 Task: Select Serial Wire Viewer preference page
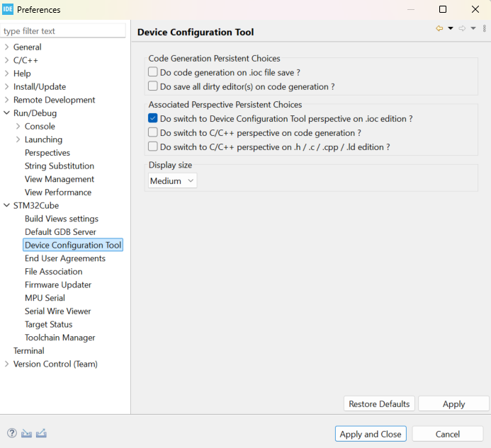click(57, 311)
